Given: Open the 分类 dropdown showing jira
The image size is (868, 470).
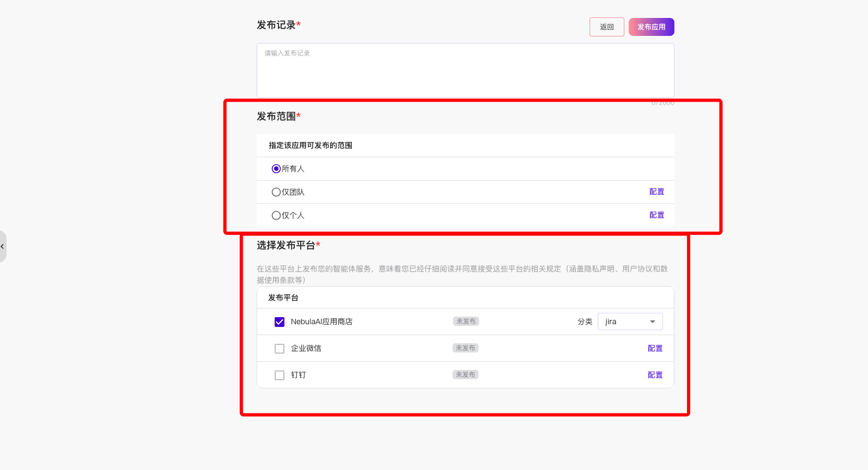Looking at the screenshot, I should coord(630,321).
